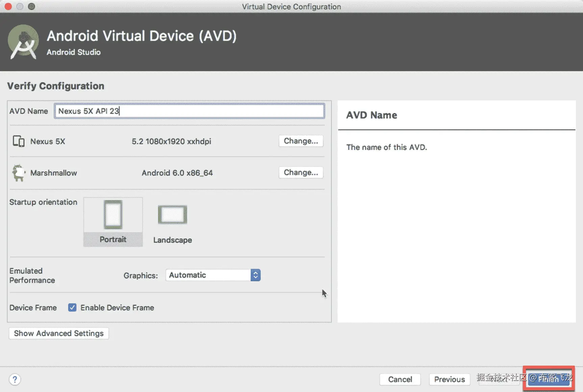Click the Marshmallow Android icon

(x=19, y=173)
